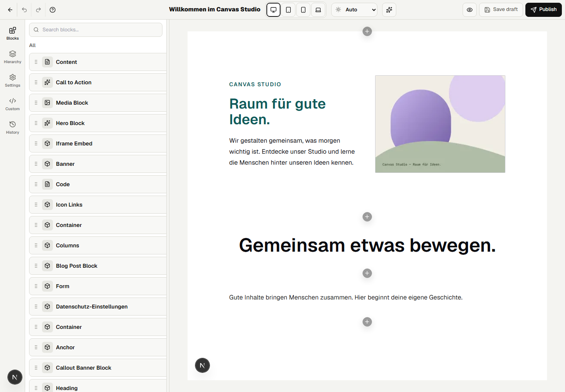Click the hero illustration image
Viewport: 565px width, 392px height.
coord(440,124)
